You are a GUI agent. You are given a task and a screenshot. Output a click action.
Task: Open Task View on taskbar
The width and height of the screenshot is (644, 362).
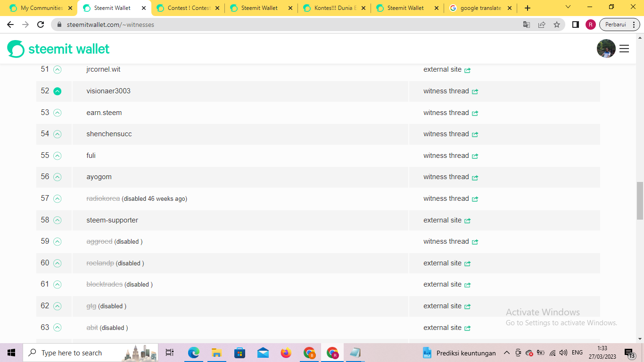(170, 353)
